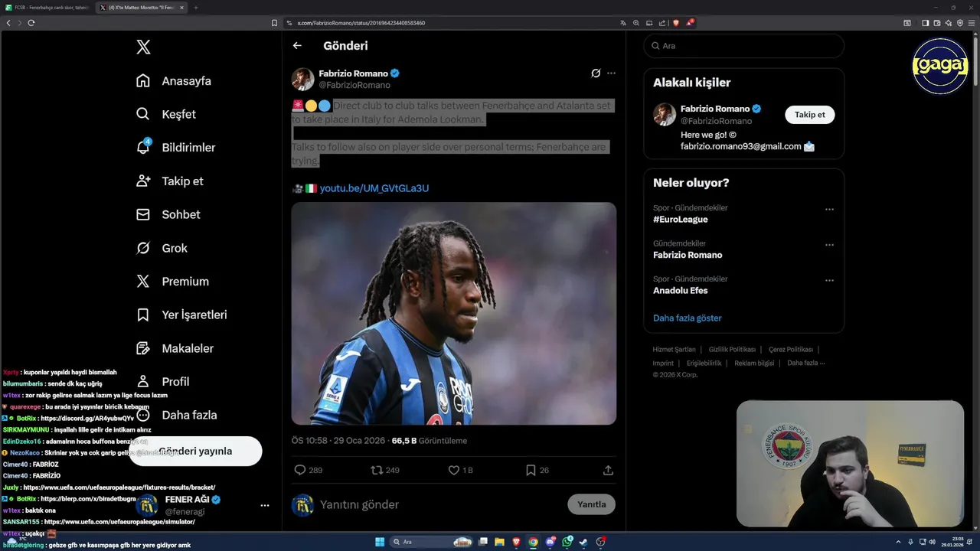Open the Anadolu Efes trending topic
The width and height of the screenshot is (980, 551).
pyautogui.click(x=681, y=291)
